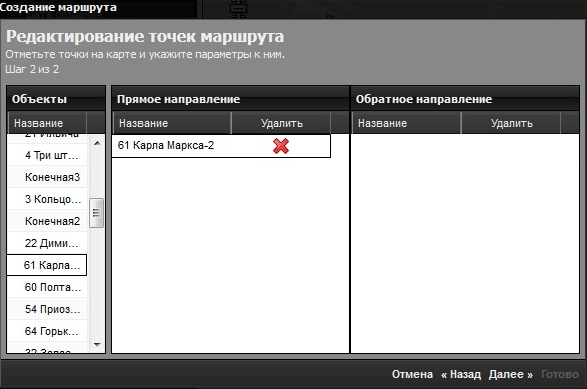The width and height of the screenshot is (587, 389).
Task: Select the Конечная2 object
Action: tap(48, 221)
